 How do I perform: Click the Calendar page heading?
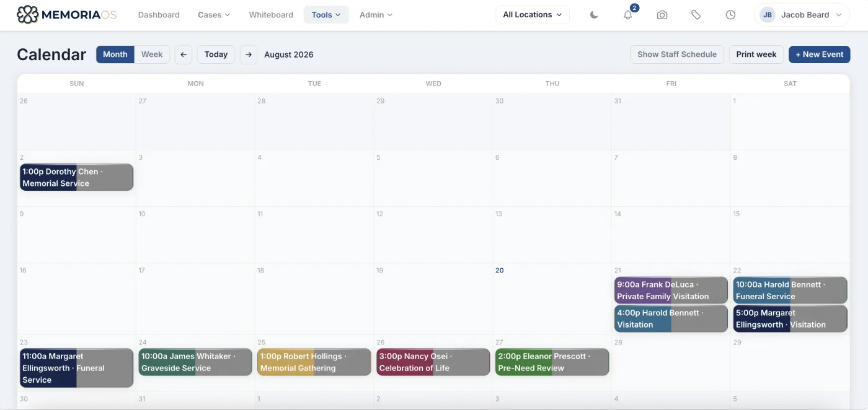click(51, 55)
